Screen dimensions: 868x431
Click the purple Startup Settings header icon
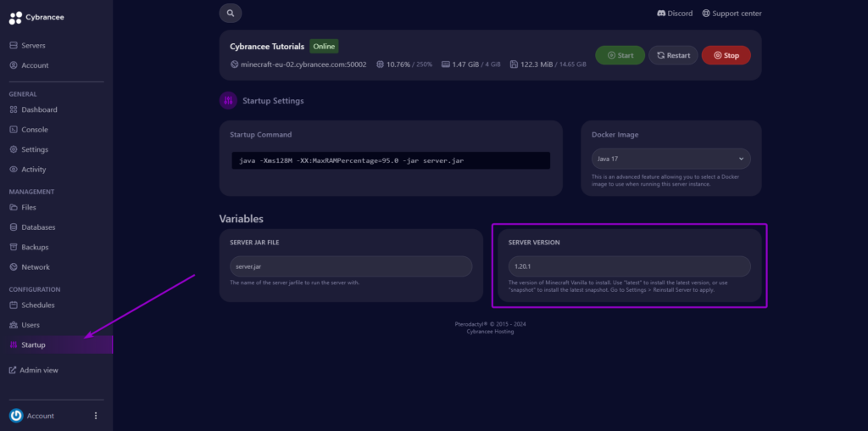229,101
